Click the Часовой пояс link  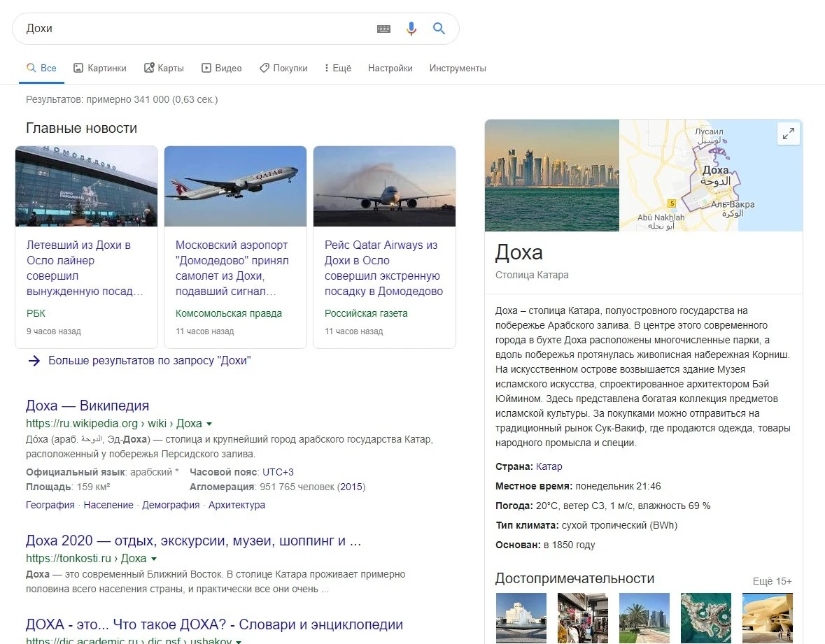click(x=223, y=472)
